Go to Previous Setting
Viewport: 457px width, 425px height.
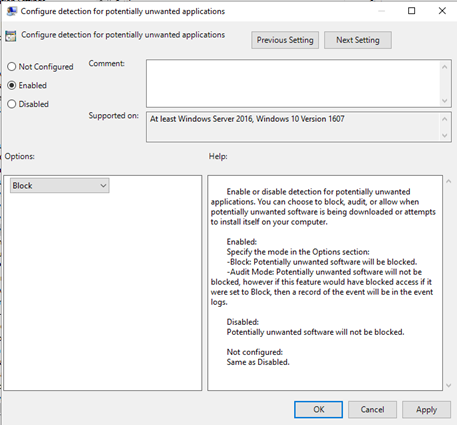coord(285,40)
